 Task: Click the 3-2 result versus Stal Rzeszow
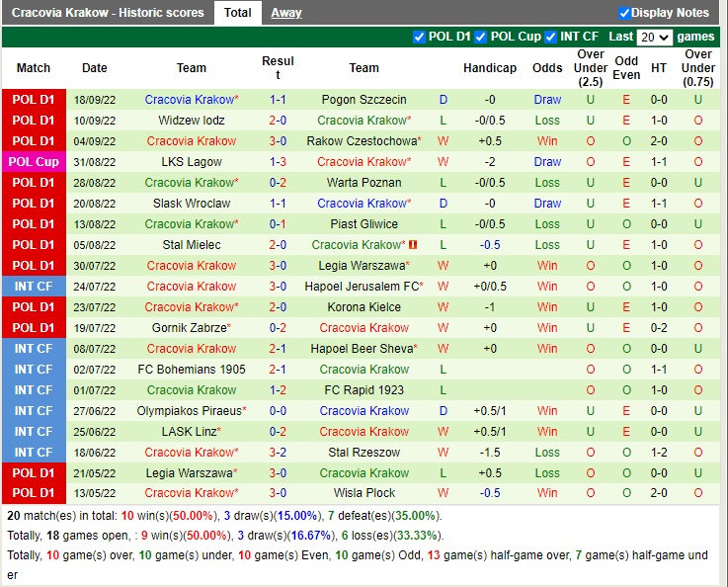click(x=278, y=452)
